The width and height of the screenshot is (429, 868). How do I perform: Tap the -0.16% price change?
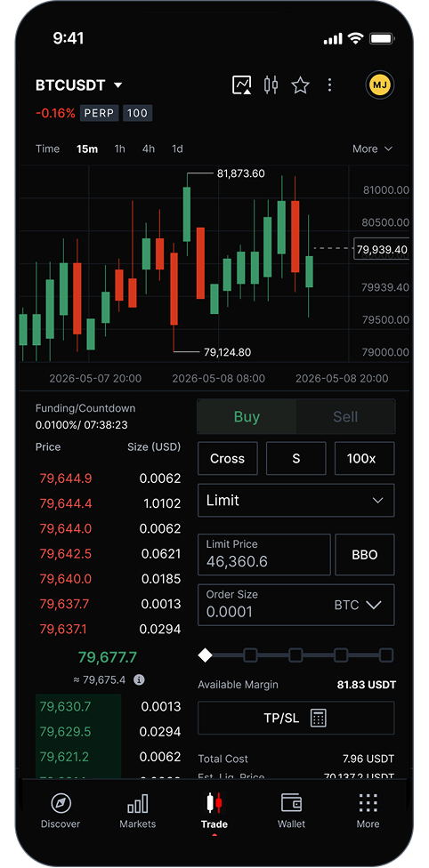tap(55, 114)
